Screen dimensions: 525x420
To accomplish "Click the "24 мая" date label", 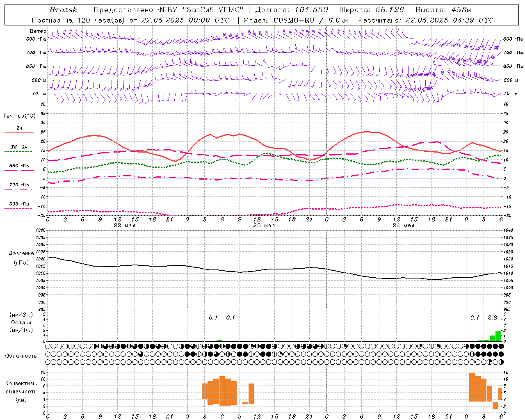I will click(403, 226).
